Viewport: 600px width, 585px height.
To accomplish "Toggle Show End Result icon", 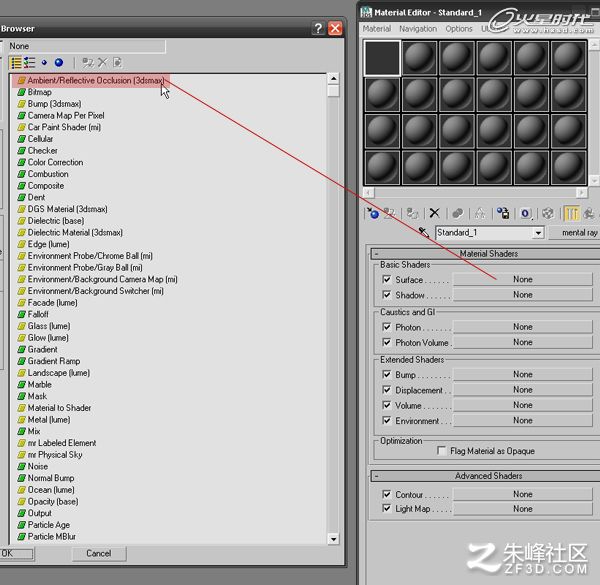I will click(571, 213).
